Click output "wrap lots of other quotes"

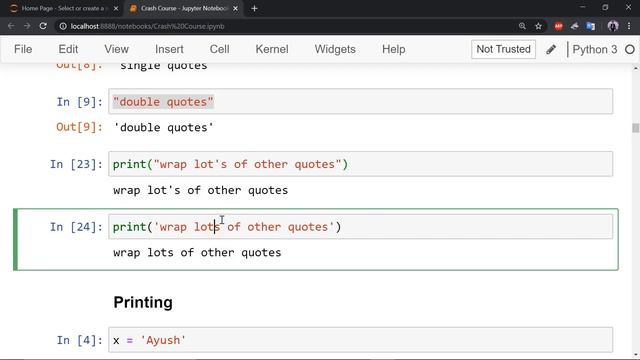(x=197, y=253)
